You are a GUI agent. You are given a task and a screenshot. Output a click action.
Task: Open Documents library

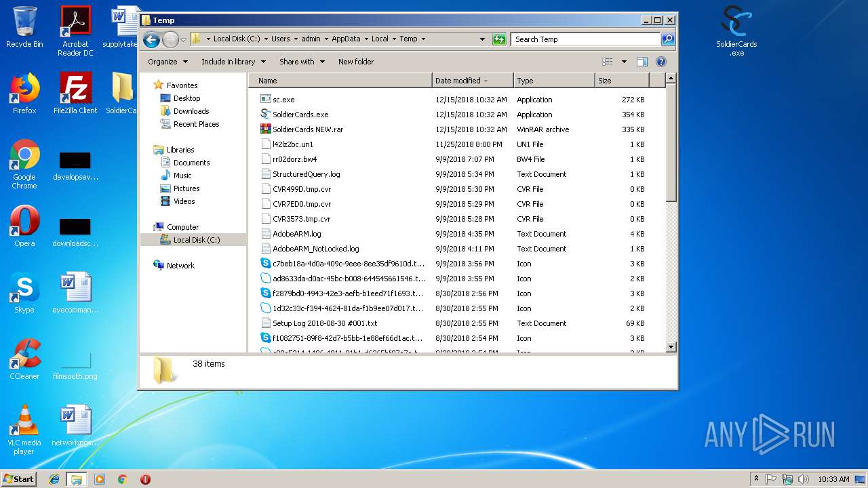191,163
